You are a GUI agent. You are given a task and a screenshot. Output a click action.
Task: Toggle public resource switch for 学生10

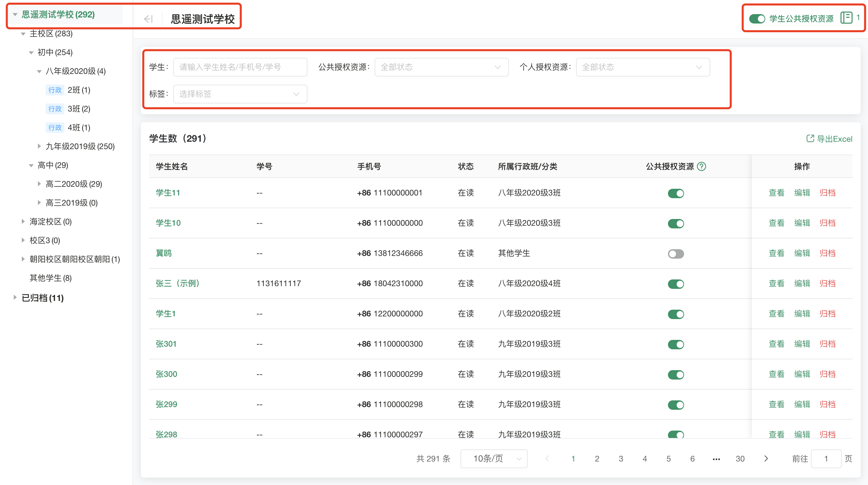pos(676,223)
